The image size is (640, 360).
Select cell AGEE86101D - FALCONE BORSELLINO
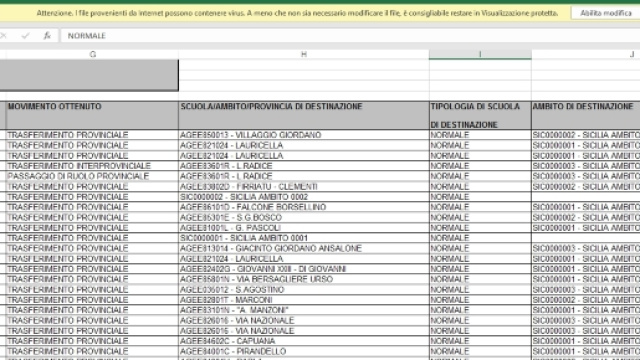304,207
